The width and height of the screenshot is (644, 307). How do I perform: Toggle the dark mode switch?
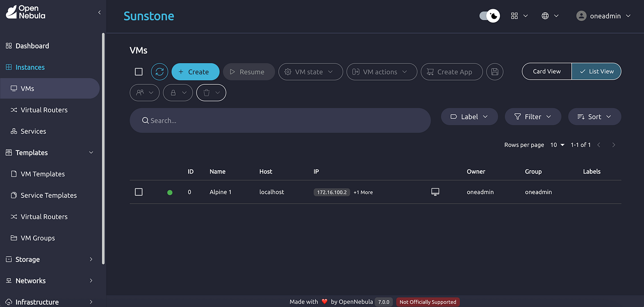pos(489,16)
